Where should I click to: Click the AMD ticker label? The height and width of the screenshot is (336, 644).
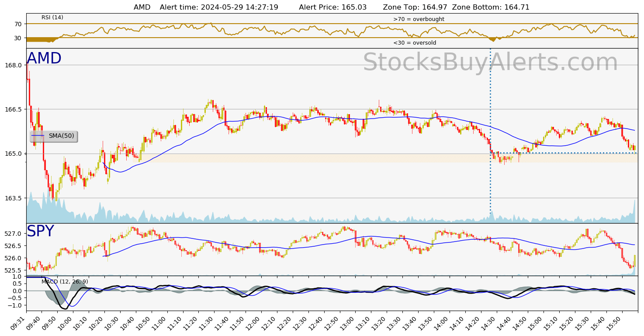44,59
